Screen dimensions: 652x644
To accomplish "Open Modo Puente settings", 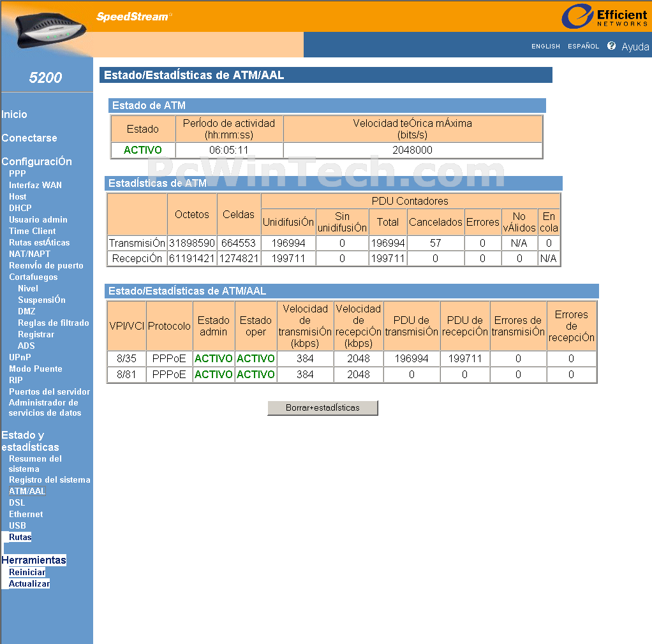I will point(36,369).
